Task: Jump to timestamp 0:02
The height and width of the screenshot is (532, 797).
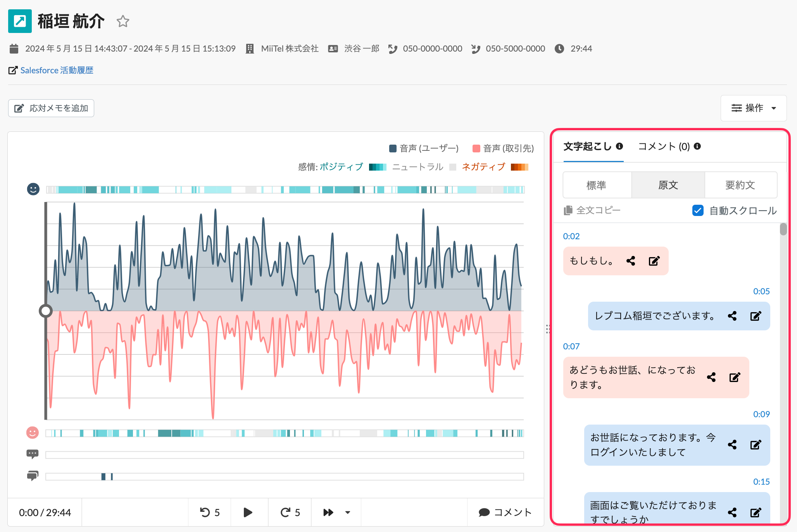Action: tap(571, 236)
